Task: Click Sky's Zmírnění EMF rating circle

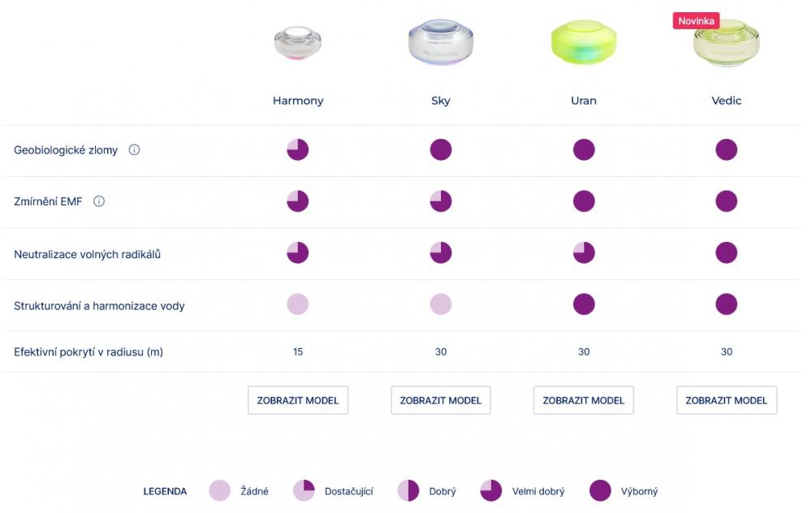Action: 441,200
